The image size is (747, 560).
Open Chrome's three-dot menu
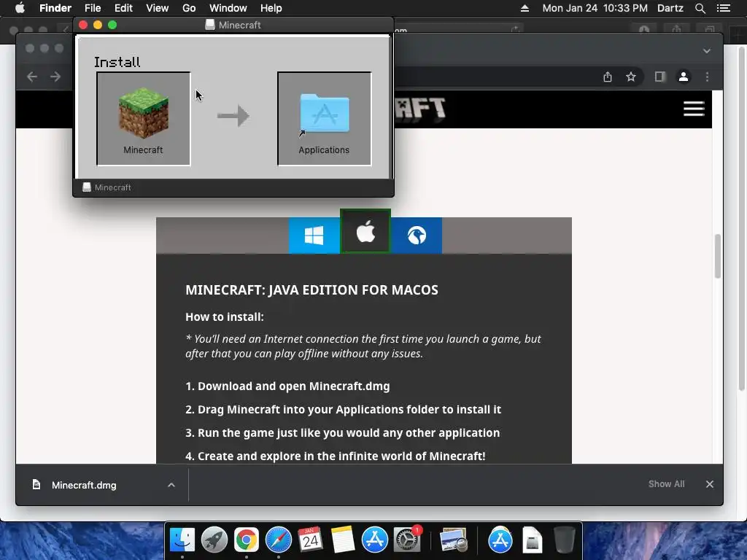coord(707,77)
